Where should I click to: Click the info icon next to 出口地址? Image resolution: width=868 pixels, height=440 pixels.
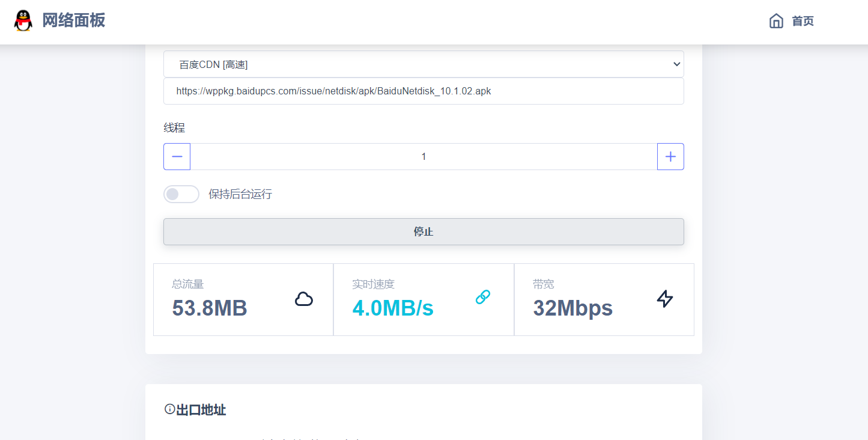pos(169,409)
